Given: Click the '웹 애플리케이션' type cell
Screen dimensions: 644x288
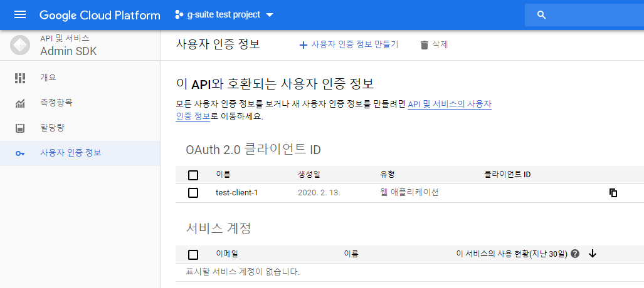Looking at the screenshot, I should click(409, 192).
